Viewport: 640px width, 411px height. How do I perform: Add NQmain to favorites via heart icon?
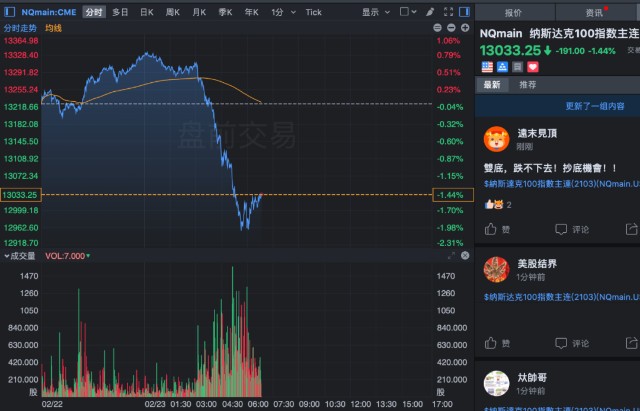pyautogui.click(x=532, y=66)
